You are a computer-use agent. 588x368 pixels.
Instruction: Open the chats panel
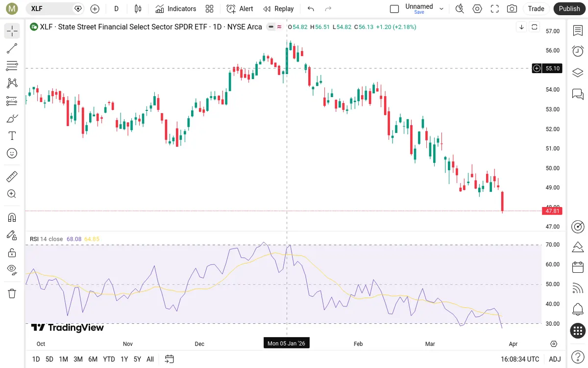click(x=578, y=93)
